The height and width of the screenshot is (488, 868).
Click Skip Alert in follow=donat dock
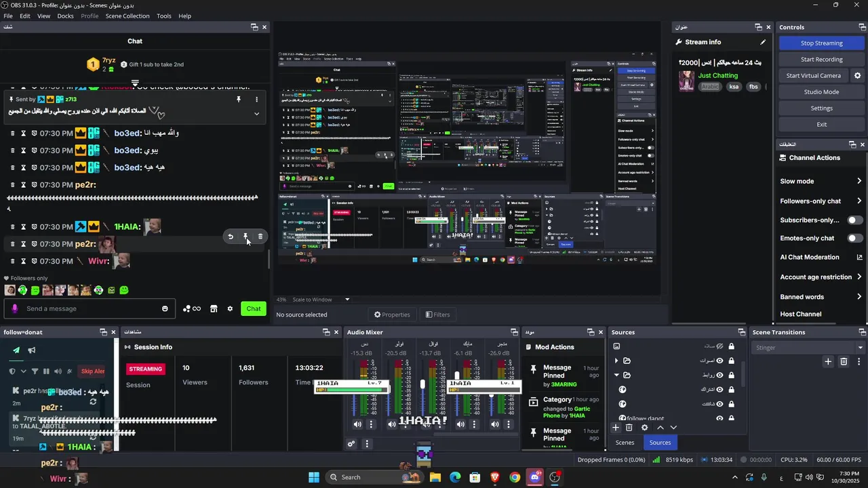[x=92, y=371]
